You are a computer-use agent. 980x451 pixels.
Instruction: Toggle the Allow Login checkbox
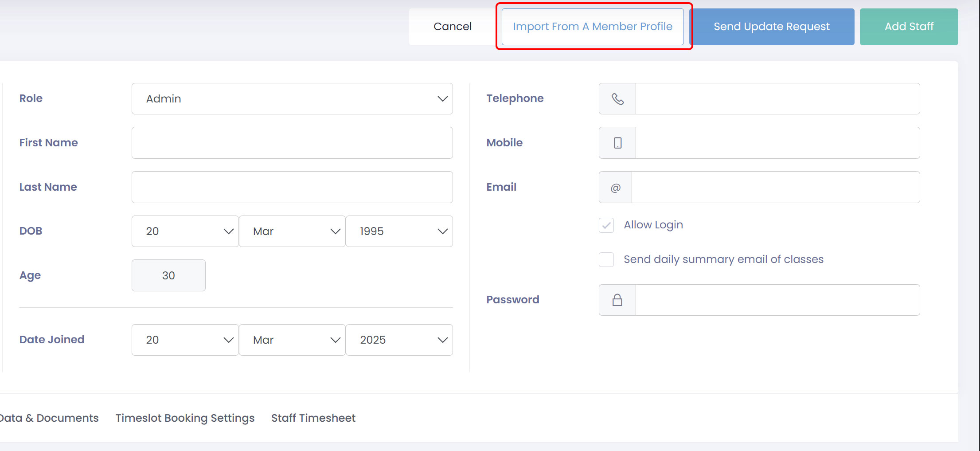click(x=606, y=225)
